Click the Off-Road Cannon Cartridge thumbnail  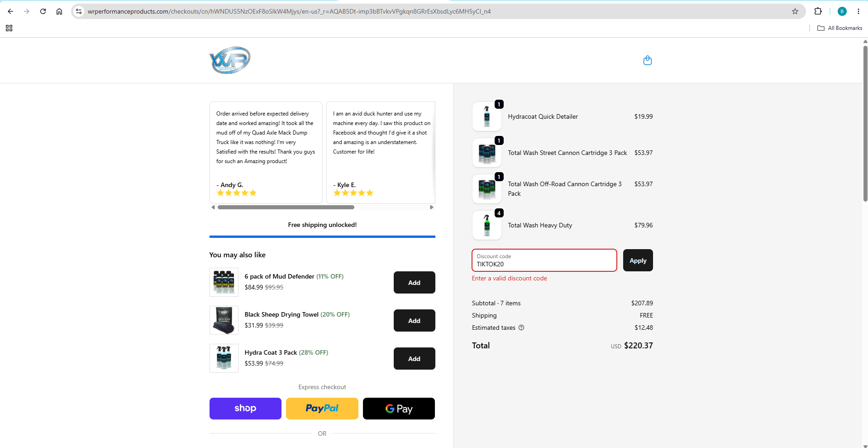coord(487,189)
